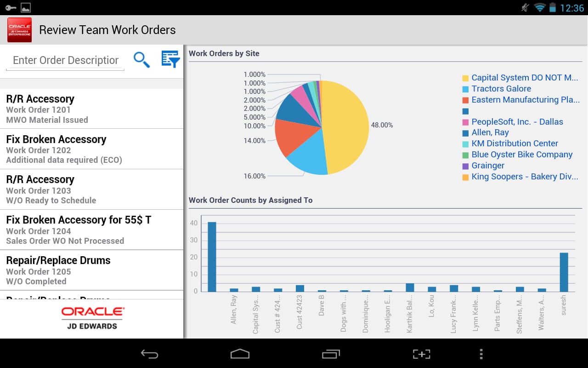
Task: Tap the 14.00% pie label
Action: (254, 141)
